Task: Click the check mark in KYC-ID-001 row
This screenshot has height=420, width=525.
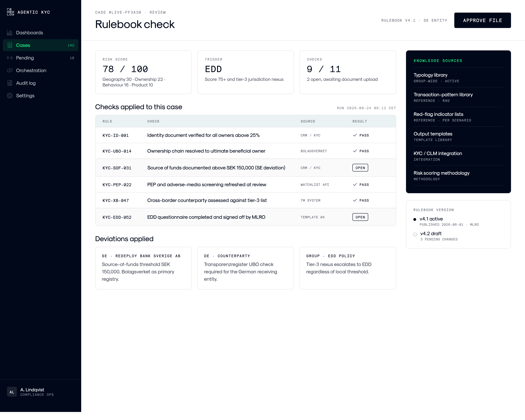Action: (355, 135)
